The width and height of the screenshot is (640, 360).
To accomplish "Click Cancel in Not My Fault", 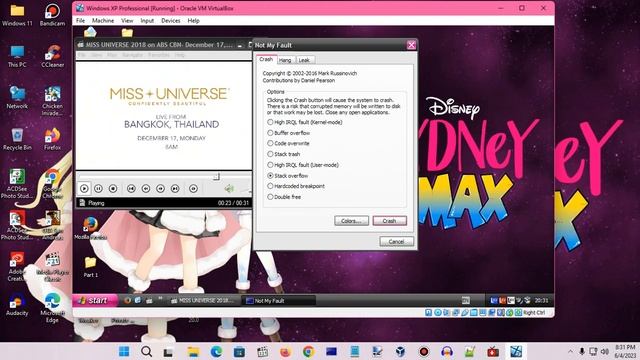I will pos(396,242).
